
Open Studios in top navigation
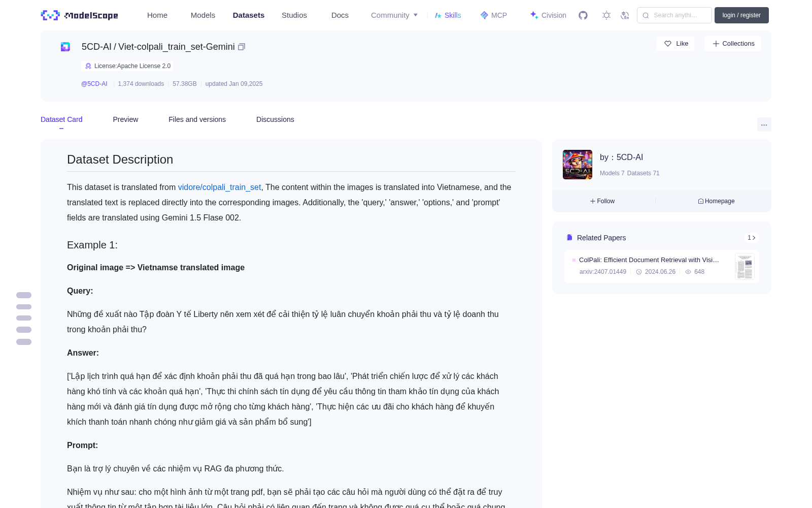tap(294, 15)
